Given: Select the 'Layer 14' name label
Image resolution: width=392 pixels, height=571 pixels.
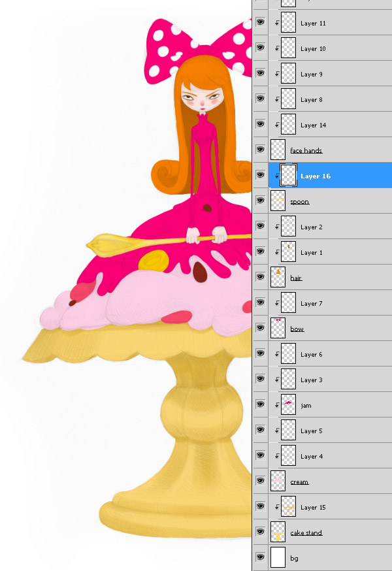Looking at the screenshot, I should tap(314, 125).
